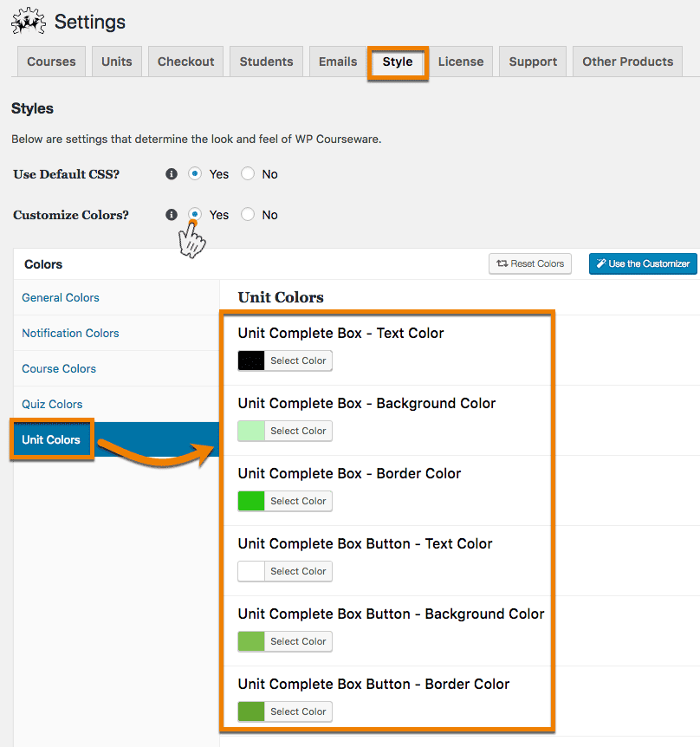Select the Style tab
This screenshot has width=700, height=747.
tap(398, 62)
